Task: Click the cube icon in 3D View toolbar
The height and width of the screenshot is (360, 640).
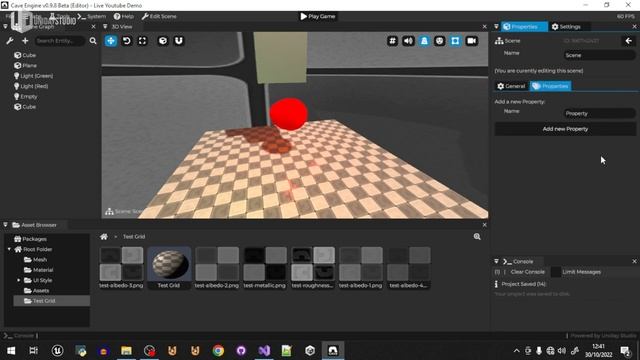Action: point(163,41)
